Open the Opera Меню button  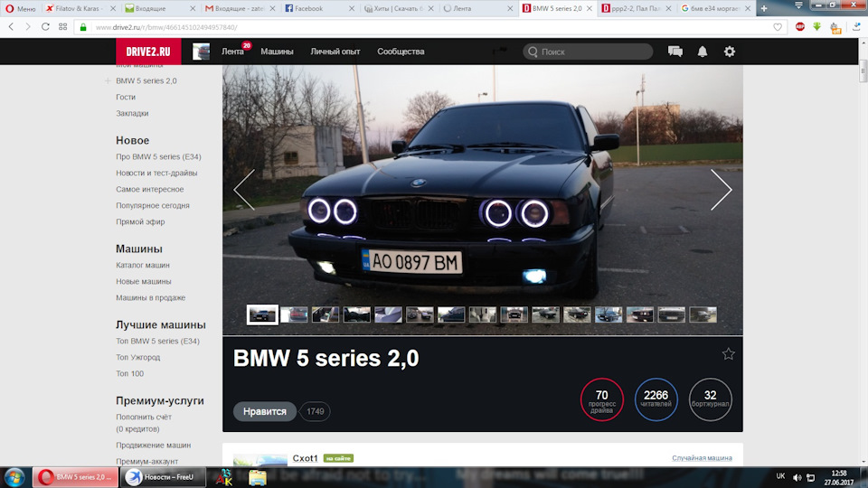21,8
